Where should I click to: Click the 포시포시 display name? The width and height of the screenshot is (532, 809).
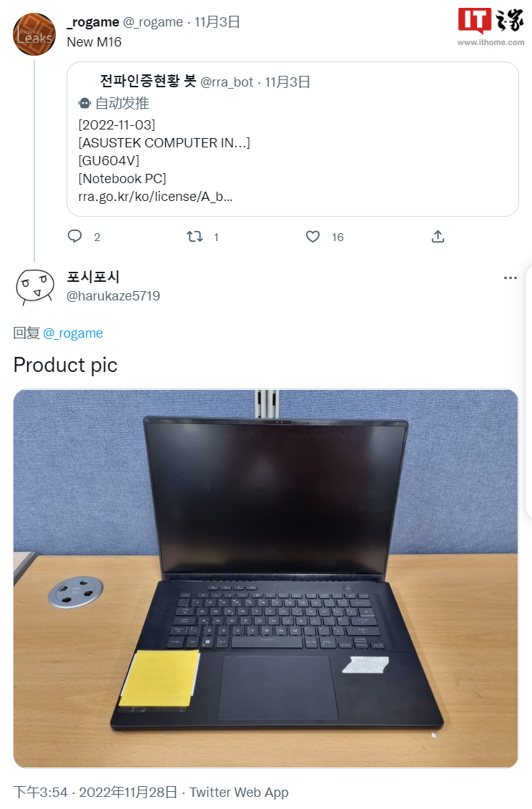94,277
